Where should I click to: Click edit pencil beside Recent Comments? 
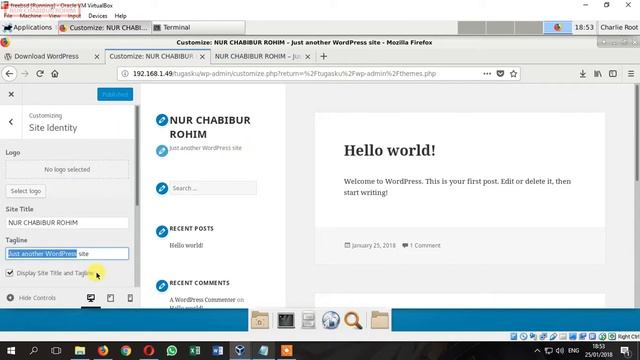pos(162,286)
